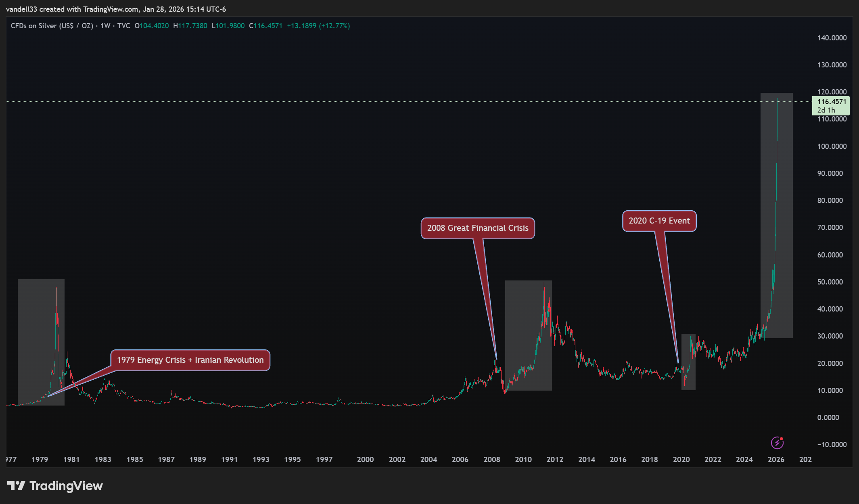Click the 30.0000 price axis label
Screen dimensions: 859x504
point(830,336)
